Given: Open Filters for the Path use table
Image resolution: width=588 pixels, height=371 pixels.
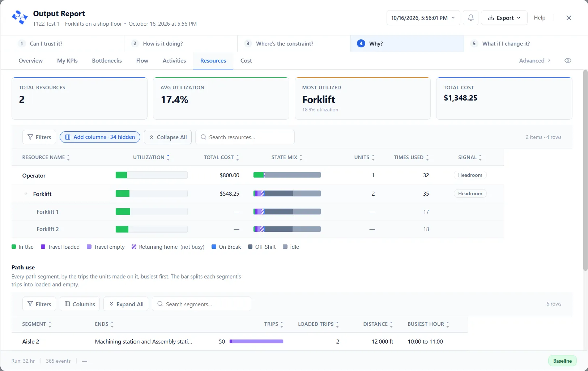Looking at the screenshot, I should (x=39, y=304).
